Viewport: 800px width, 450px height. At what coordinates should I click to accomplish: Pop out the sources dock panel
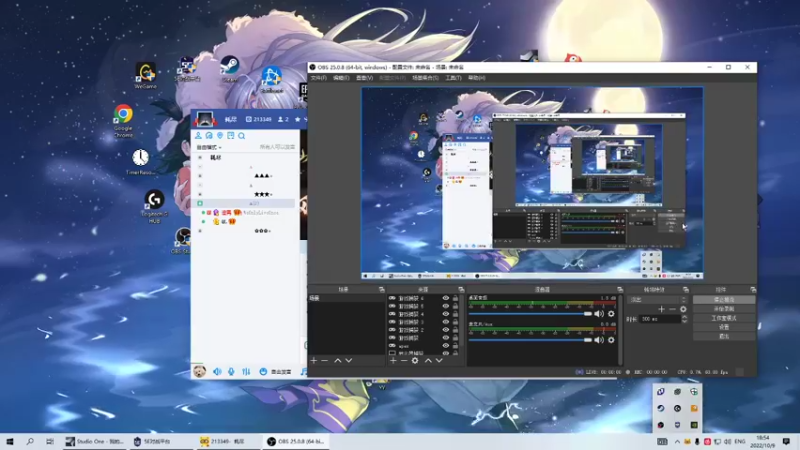point(461,290)
